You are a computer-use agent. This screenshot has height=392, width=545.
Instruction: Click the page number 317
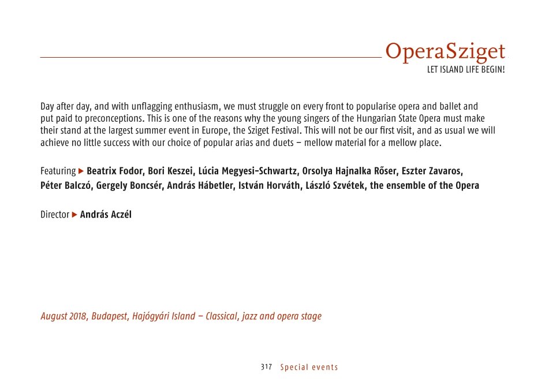pos(266,367)
